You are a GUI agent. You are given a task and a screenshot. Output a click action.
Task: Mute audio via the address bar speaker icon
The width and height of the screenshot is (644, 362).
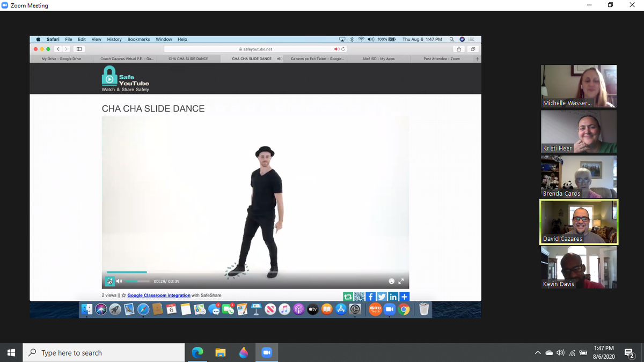pyautogui.click(x=336, y=49)
